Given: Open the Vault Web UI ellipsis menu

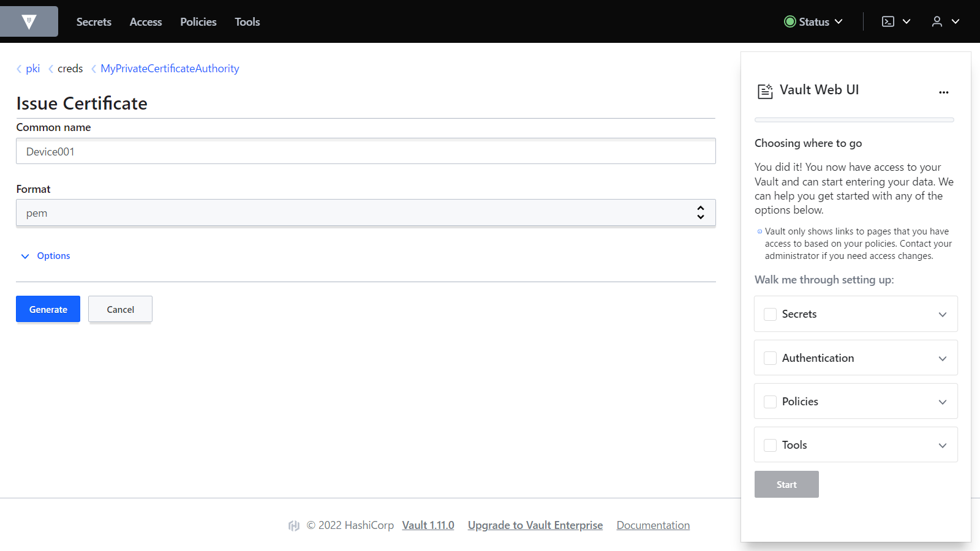Looking at the screenshot, I should 943,92.
